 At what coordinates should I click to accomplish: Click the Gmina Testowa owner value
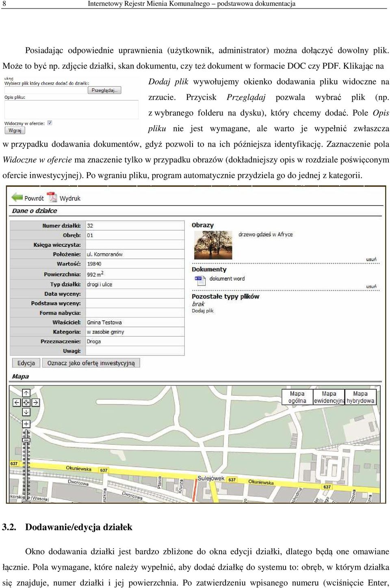[104, 322]
